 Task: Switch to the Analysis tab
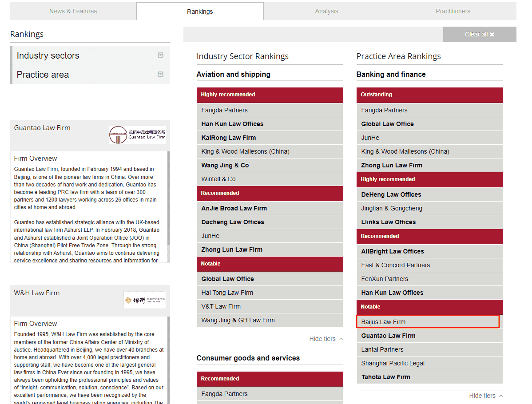click(326, 11)
